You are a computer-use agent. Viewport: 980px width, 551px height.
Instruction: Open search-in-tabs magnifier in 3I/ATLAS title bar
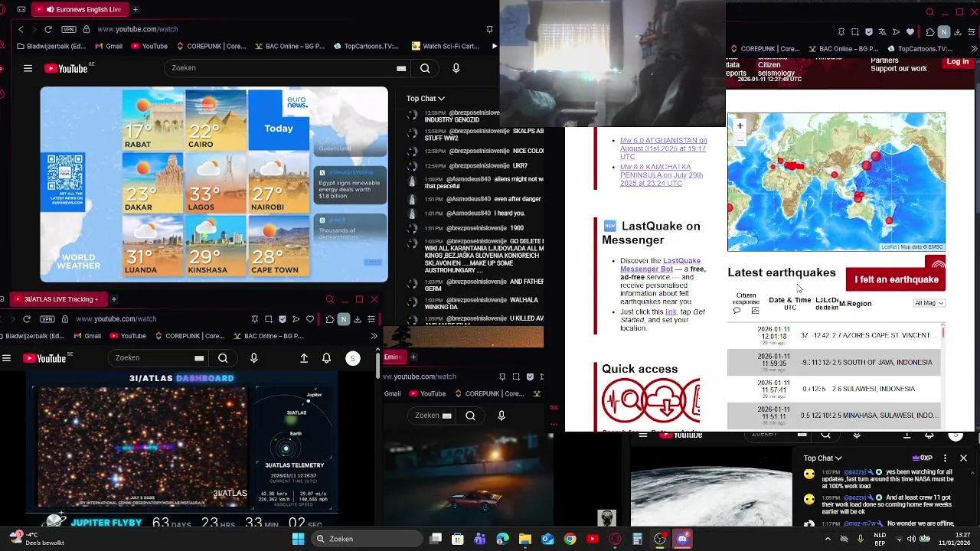click(x=329, y=299)
